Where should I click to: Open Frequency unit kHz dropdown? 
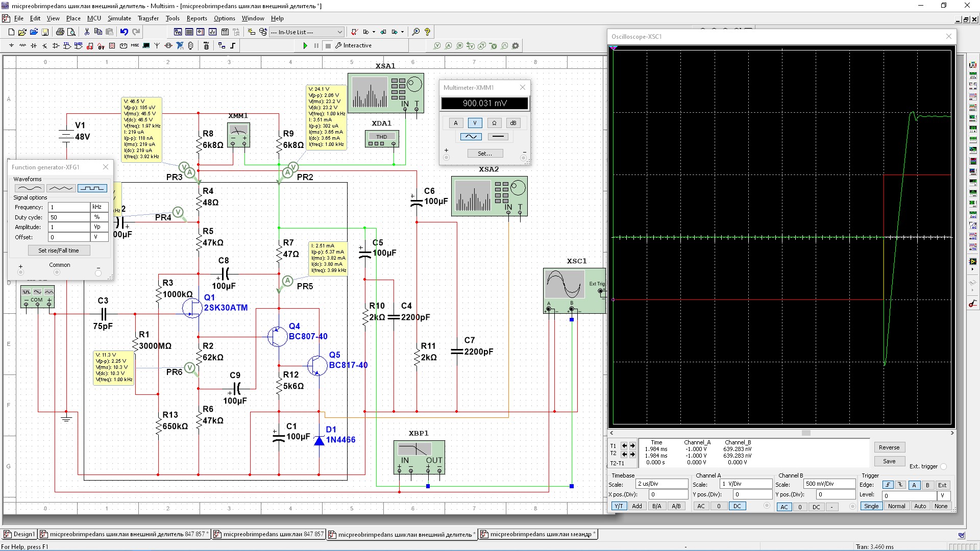(99, 207)
